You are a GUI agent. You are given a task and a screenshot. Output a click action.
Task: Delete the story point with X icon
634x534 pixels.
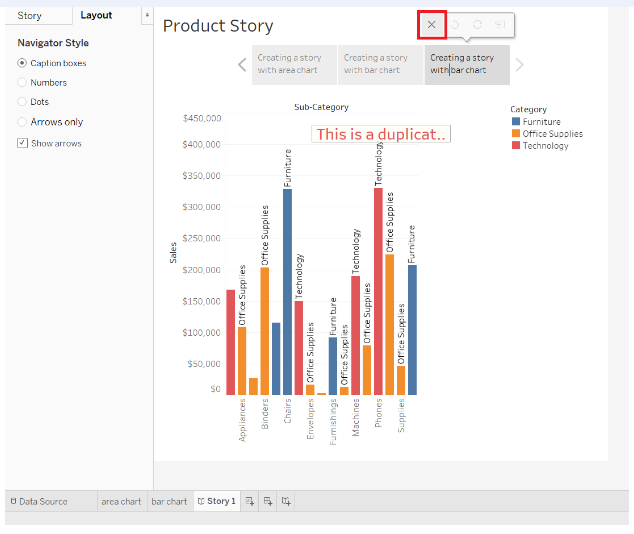(431, 24)
